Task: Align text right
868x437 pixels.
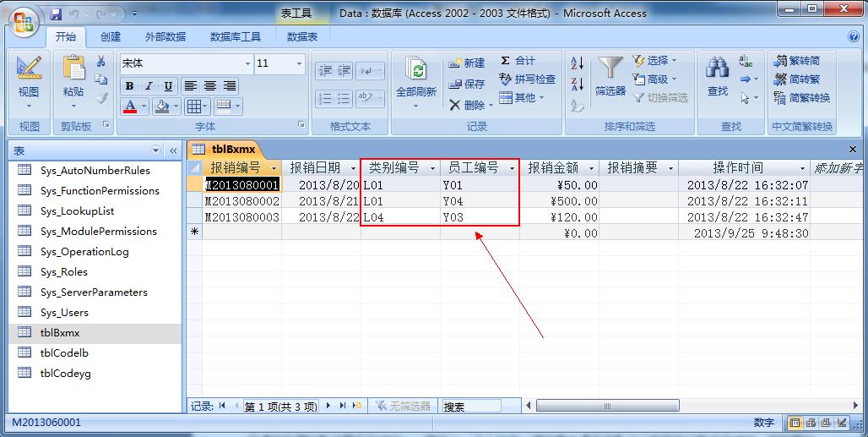Action: (x=229, y=86)
